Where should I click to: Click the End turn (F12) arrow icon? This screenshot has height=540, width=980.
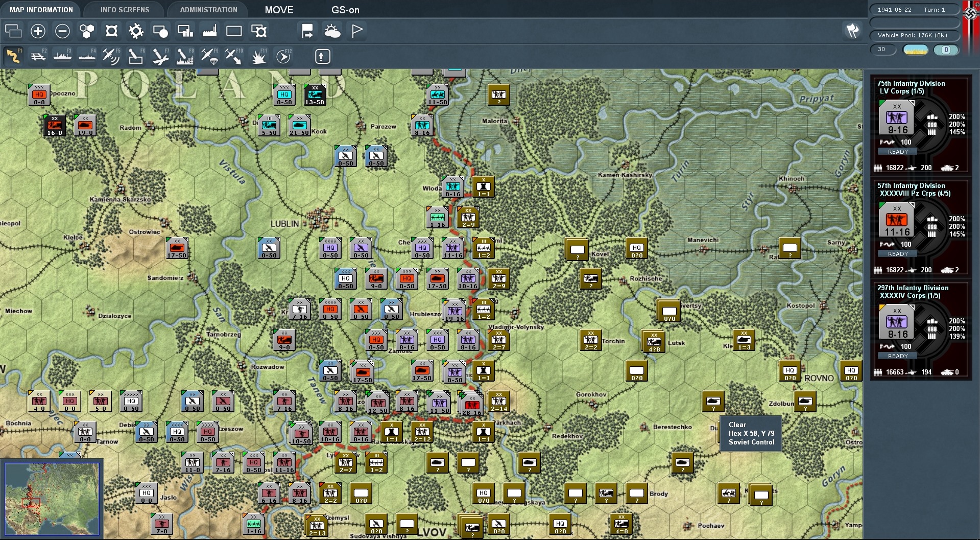[x=283, y=56]
